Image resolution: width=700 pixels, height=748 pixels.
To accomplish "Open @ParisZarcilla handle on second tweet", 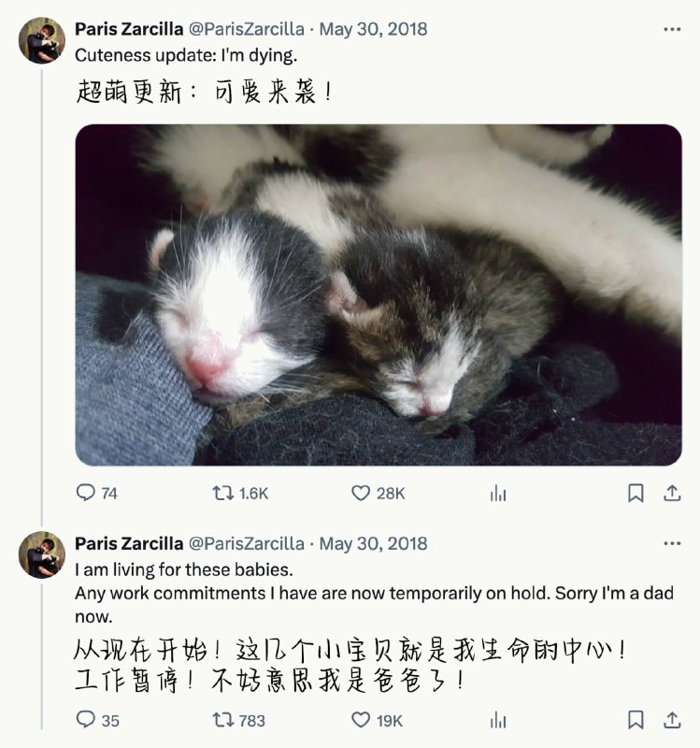I will click(x=247, y=543).
